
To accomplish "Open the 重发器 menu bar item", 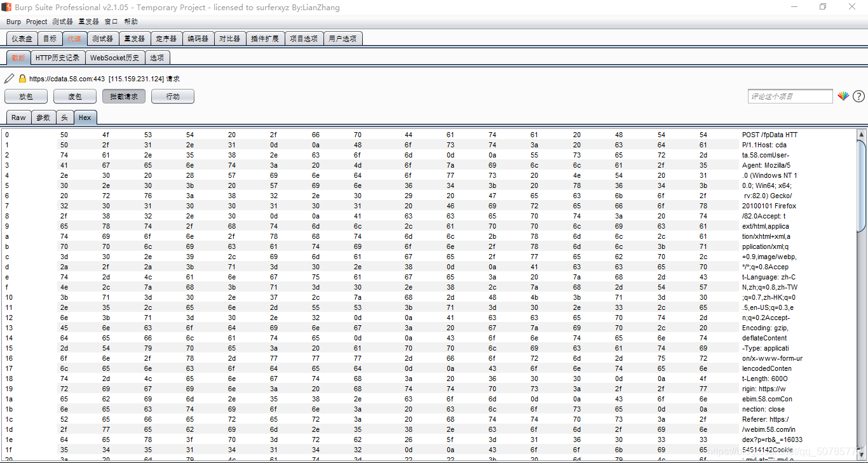I will pyautogui.click(x=88, y=22).
